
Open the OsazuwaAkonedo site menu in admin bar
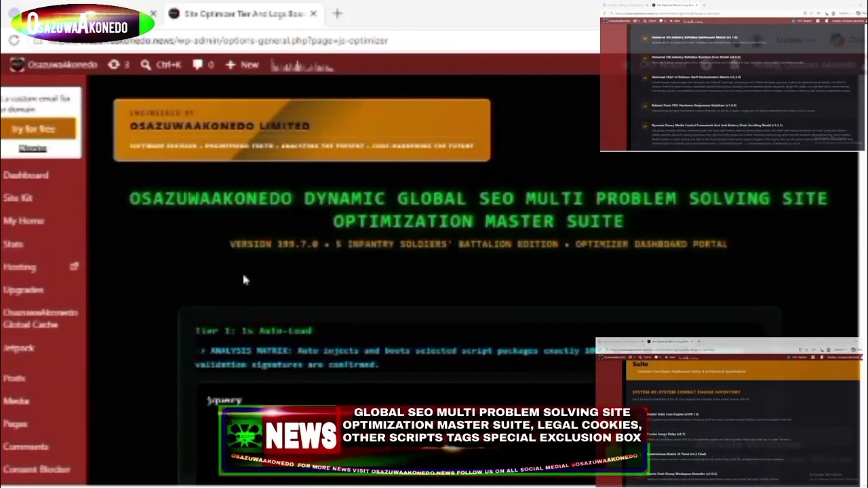[x=54, y=64]
